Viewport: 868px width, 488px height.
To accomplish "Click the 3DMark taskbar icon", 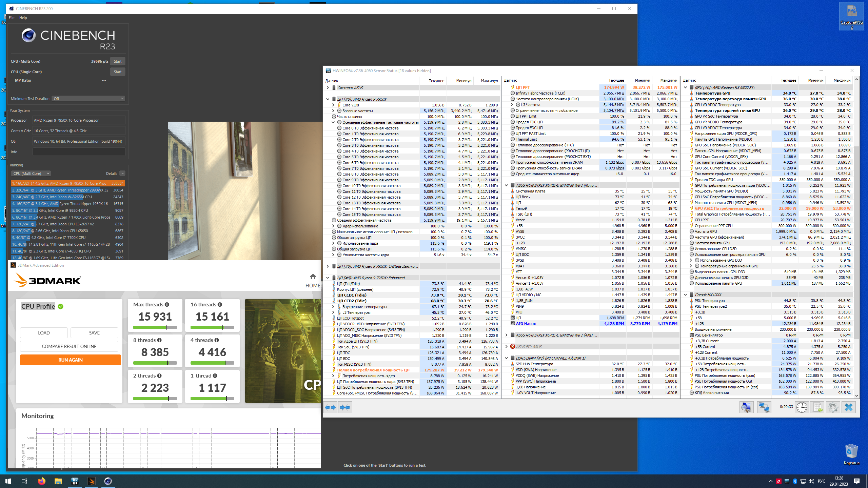I will tap(91, 481).
